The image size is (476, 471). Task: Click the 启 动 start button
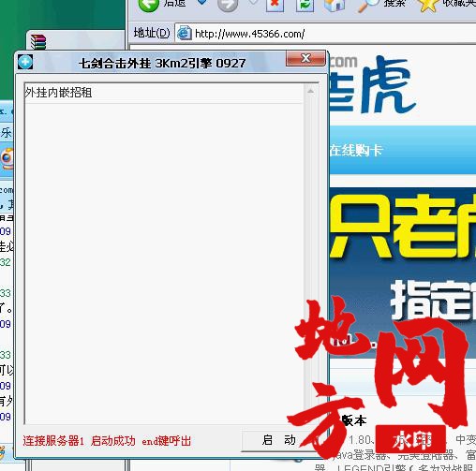coord(278,440)
